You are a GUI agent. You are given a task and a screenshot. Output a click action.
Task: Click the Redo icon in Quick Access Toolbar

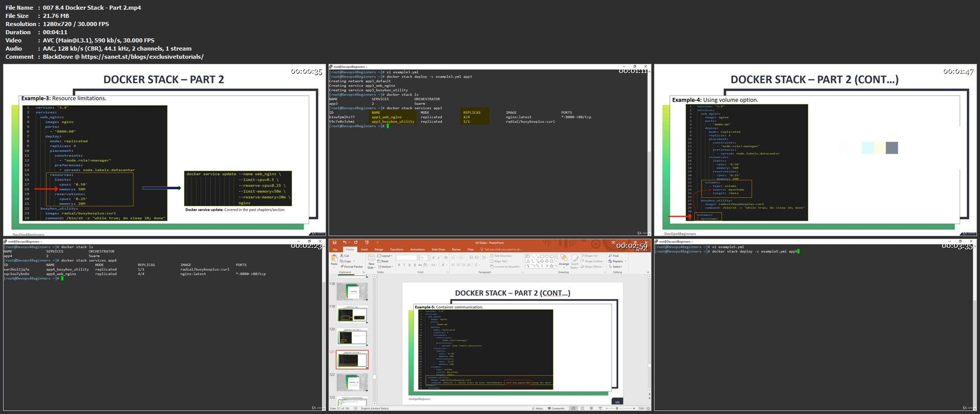click(356, 242)
